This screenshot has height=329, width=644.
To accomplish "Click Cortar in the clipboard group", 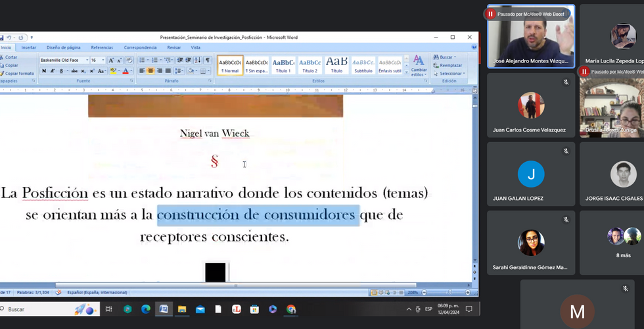I will [8, 57].
